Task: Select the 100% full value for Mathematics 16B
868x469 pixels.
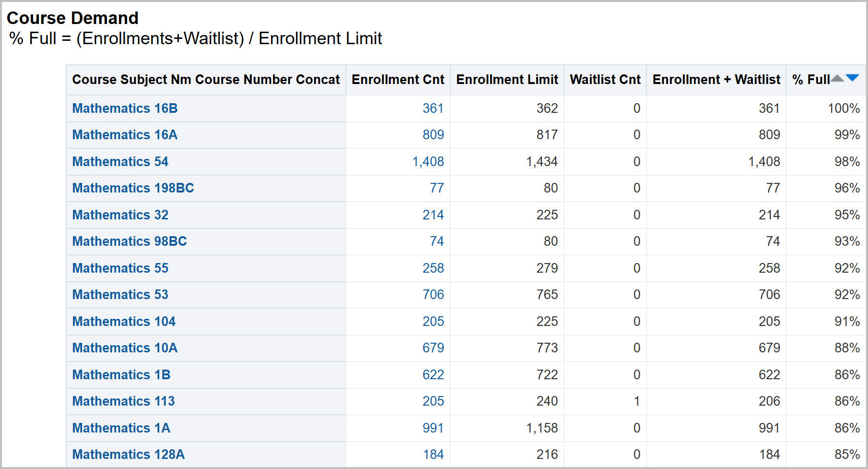Action: (844, 108)
